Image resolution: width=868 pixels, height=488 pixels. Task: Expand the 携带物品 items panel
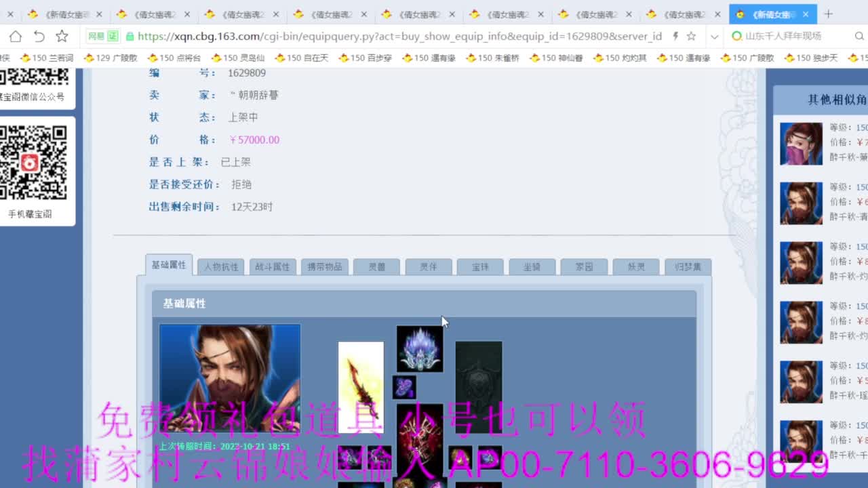point(323,266)
